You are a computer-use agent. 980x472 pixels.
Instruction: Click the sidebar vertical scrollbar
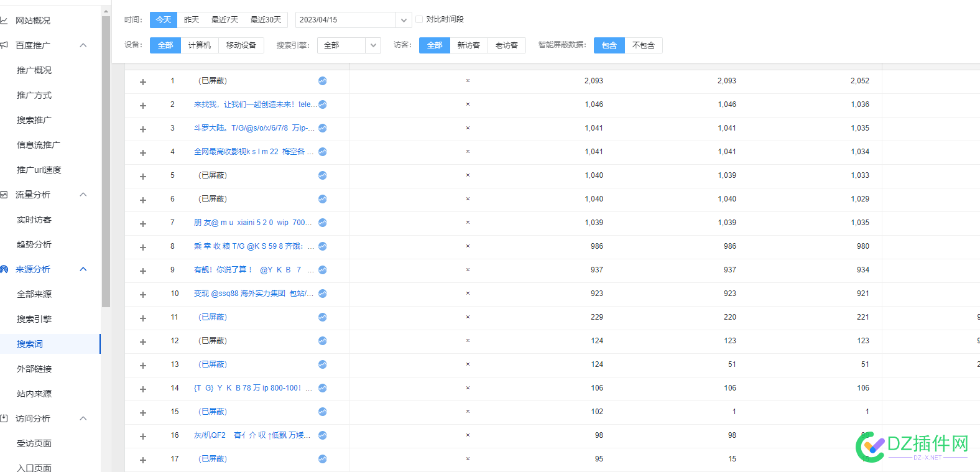click(106, 162)
